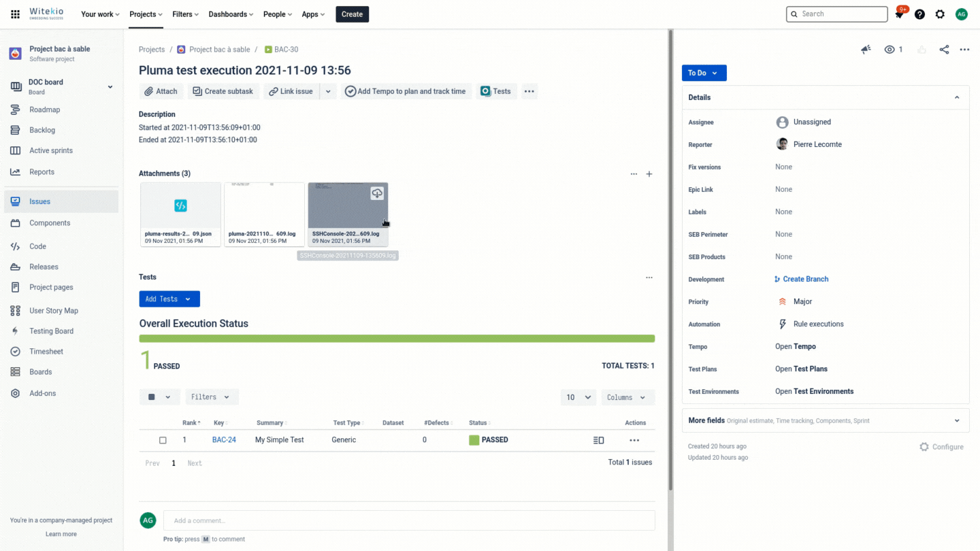Open the notifications bell
The height and width of the screenshot is (551, 980).
900,14
